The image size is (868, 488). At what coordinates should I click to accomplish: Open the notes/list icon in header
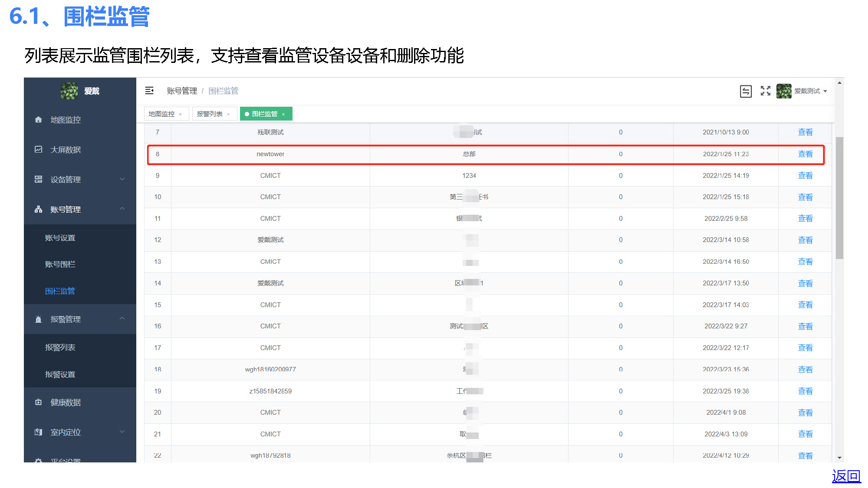tap(746, 91)
